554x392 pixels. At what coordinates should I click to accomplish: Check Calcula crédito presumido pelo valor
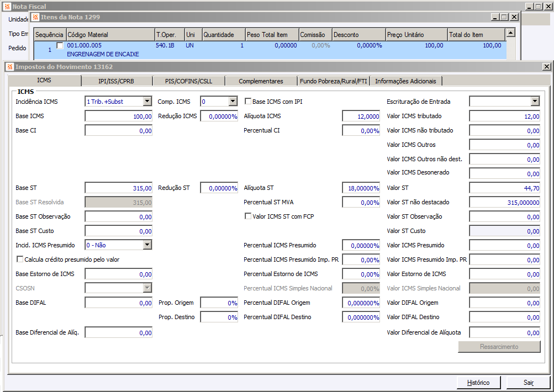[x=20, y=259]
